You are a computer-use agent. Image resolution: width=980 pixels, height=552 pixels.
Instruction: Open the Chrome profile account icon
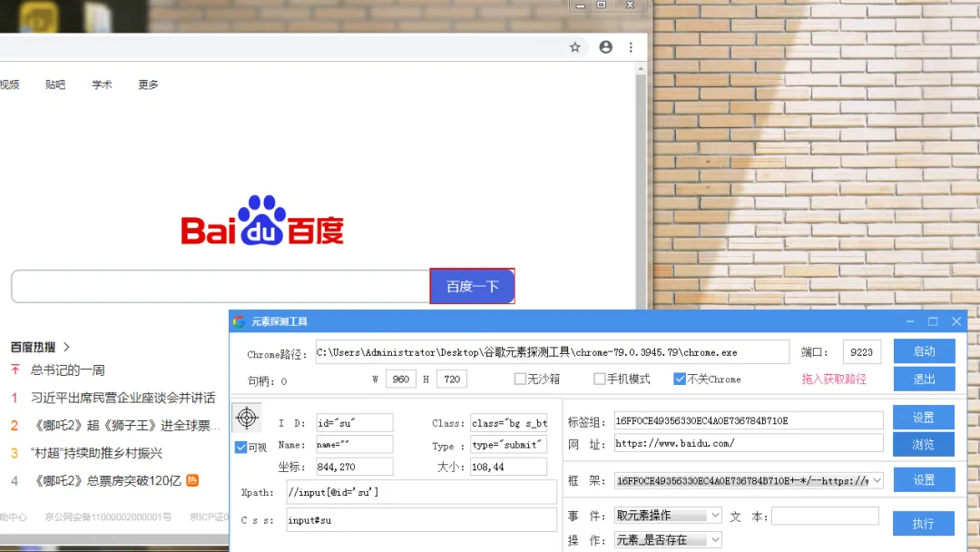(605, 47)
